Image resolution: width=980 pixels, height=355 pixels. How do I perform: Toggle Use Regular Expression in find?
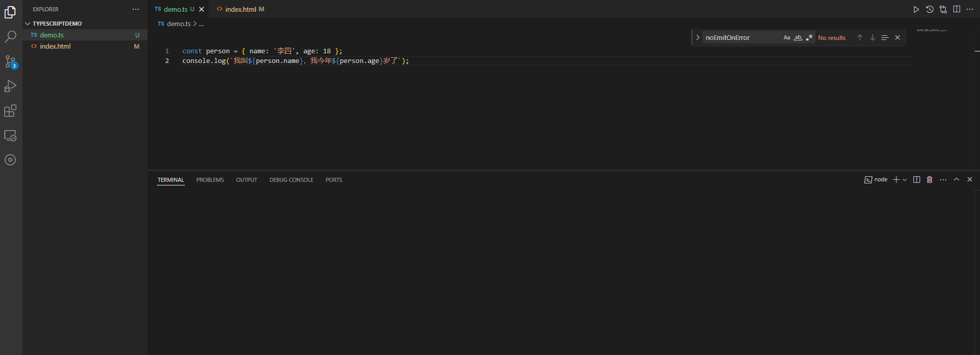pyautogui.click(x=809, y=37)
